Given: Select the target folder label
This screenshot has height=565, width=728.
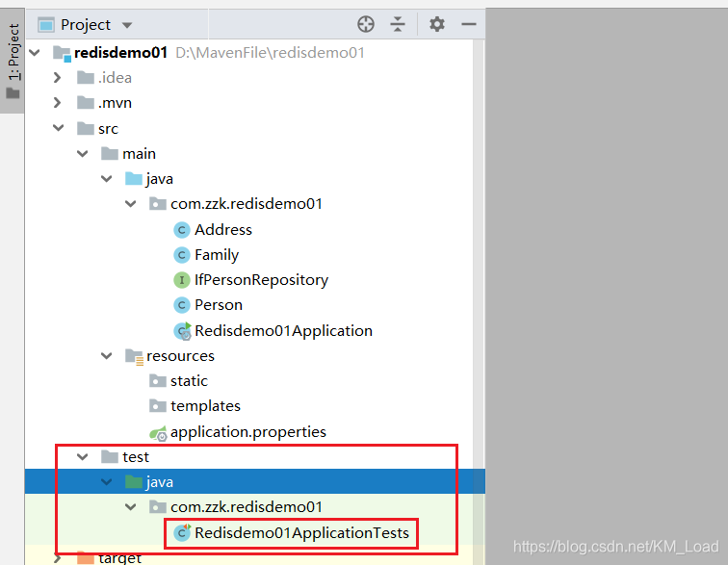Looking at the screenshot, I should pyautogui.click(x=119, y=558).
